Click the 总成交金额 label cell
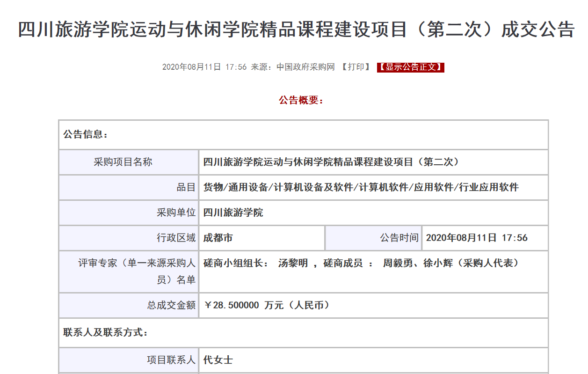 129,305
